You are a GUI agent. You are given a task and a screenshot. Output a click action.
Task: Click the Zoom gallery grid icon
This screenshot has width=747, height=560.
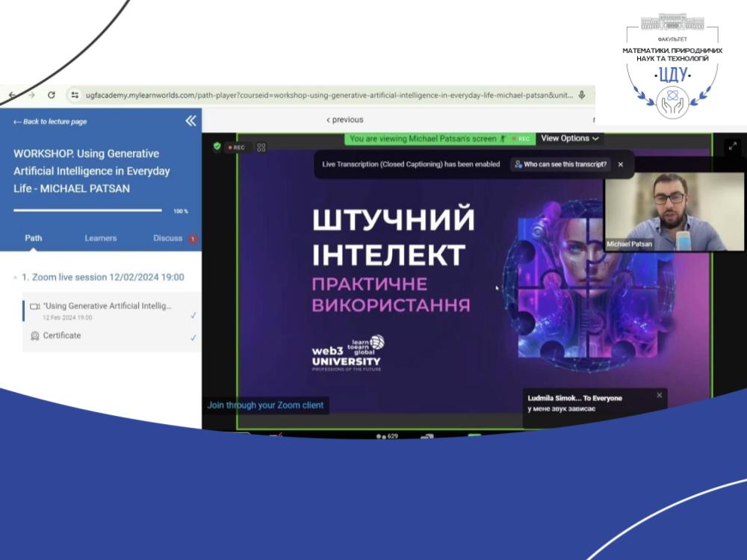pyautogui.click(x=261, y=147)
